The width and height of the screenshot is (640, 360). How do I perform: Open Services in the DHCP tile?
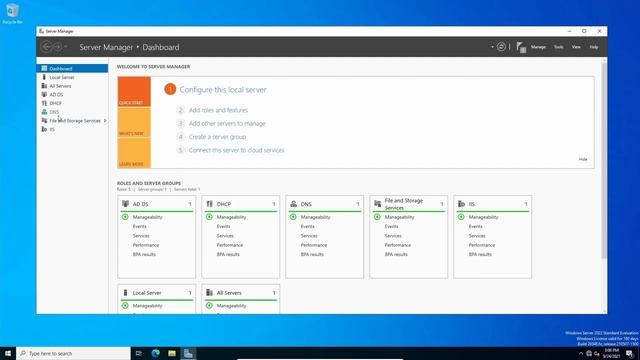[225, 236]
